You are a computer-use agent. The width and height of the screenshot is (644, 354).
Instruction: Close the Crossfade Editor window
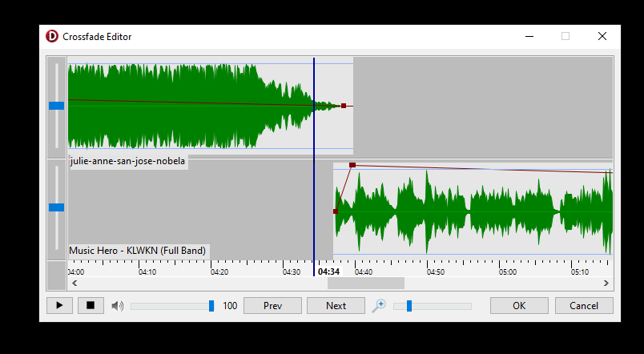point(602,36)
